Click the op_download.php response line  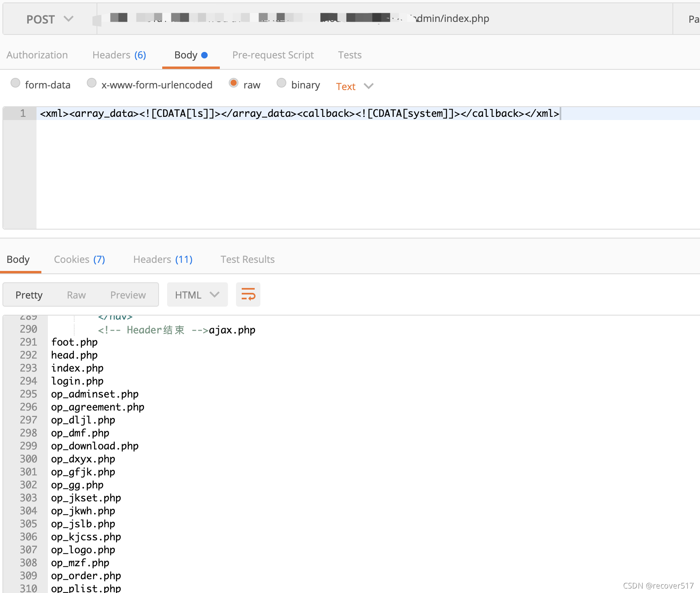tap(95, 446)
